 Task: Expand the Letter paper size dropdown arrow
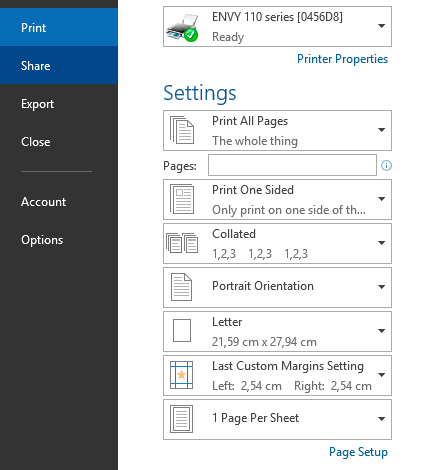pos(382,331)
